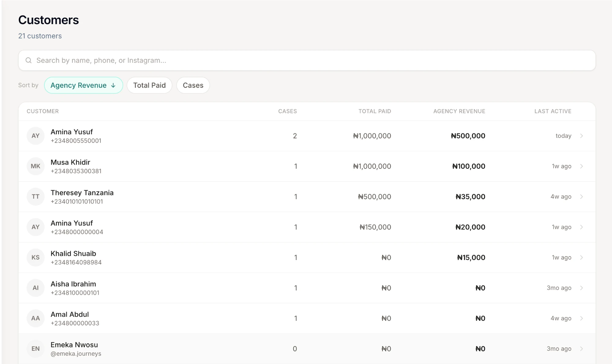612x364 pixels.
Task: Click the AY avatar for +2348000000004
Action: click(x=35, y=227)
